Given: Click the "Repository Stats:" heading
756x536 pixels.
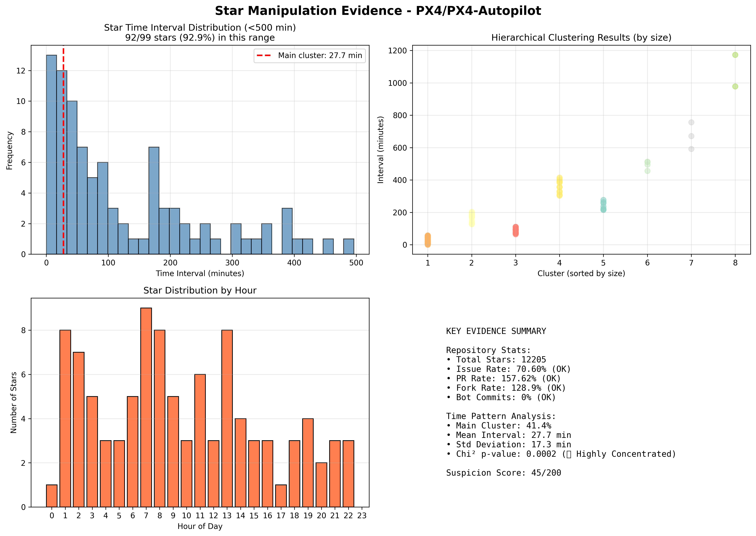Looking at the screenshot, I should coord(488,350).
